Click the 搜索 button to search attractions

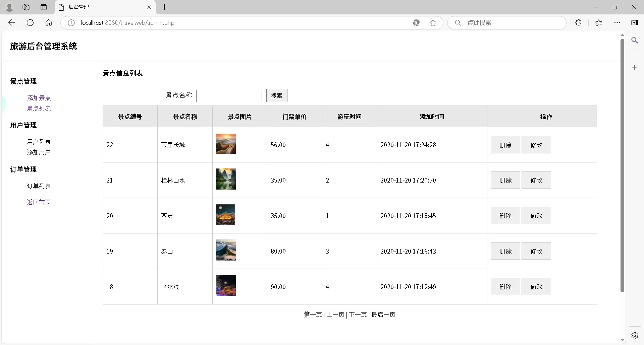click(277, 95)
